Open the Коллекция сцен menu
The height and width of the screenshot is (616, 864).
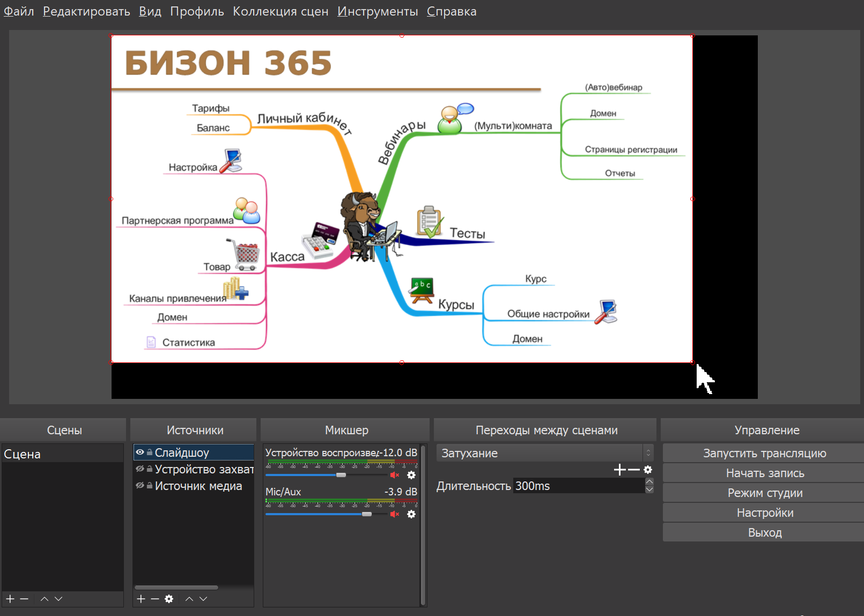pos(280,11)
